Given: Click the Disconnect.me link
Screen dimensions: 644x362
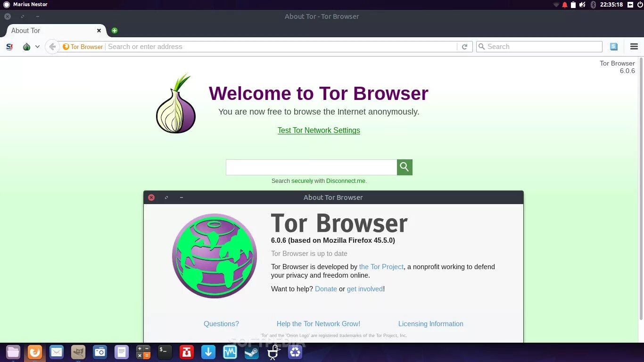Looking at the screenshot, I should (346, 181).
